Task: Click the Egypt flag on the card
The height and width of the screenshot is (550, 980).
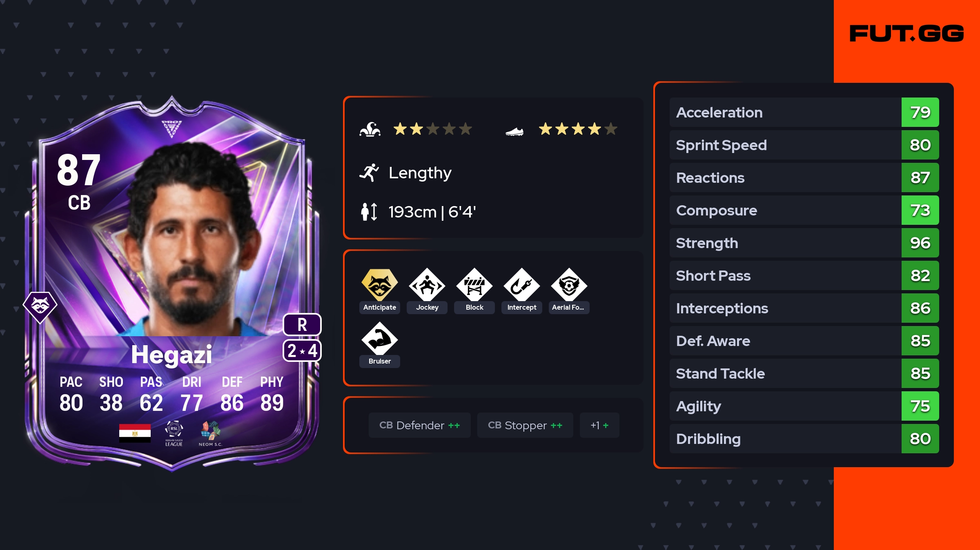Action: 135,432
